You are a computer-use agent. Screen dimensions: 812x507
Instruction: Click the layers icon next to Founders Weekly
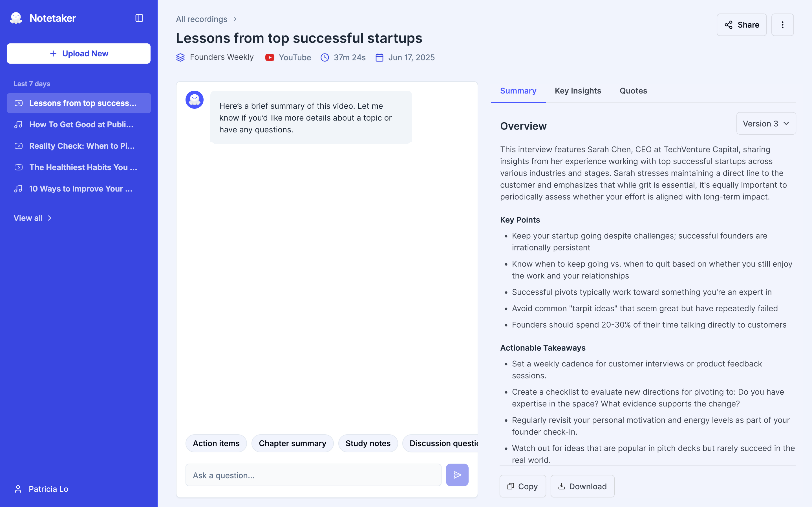point(180,57)
